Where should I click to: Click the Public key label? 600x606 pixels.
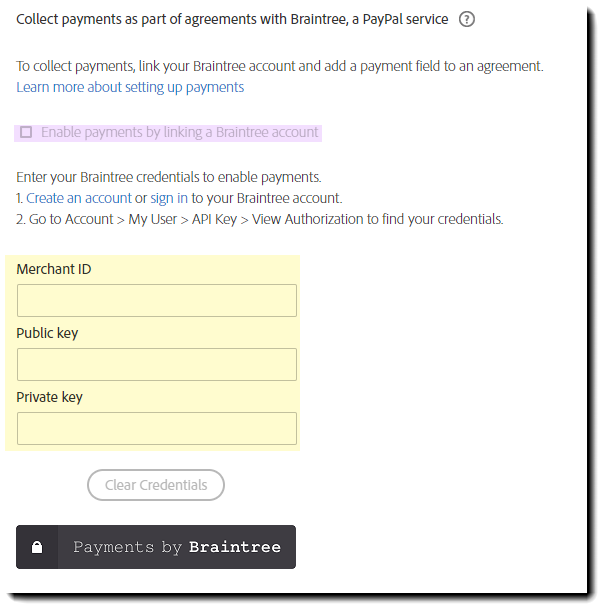pyautogui.click(x=47, y=333)
